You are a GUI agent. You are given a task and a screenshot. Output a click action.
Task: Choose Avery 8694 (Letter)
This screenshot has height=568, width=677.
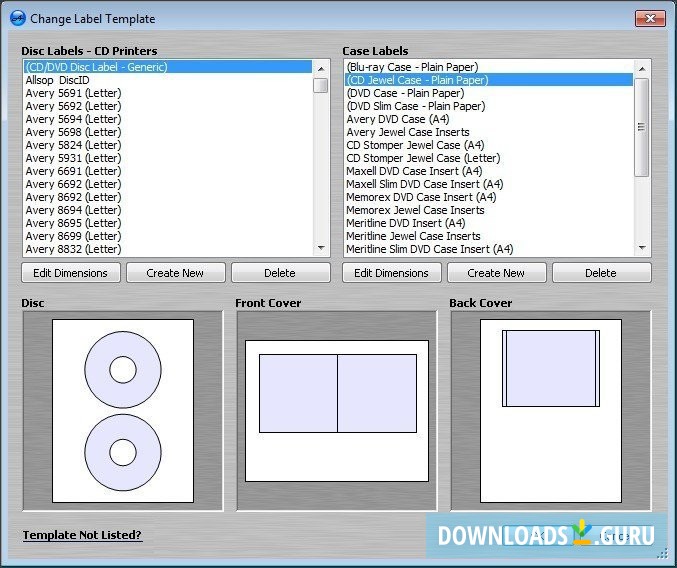[168, 210]
